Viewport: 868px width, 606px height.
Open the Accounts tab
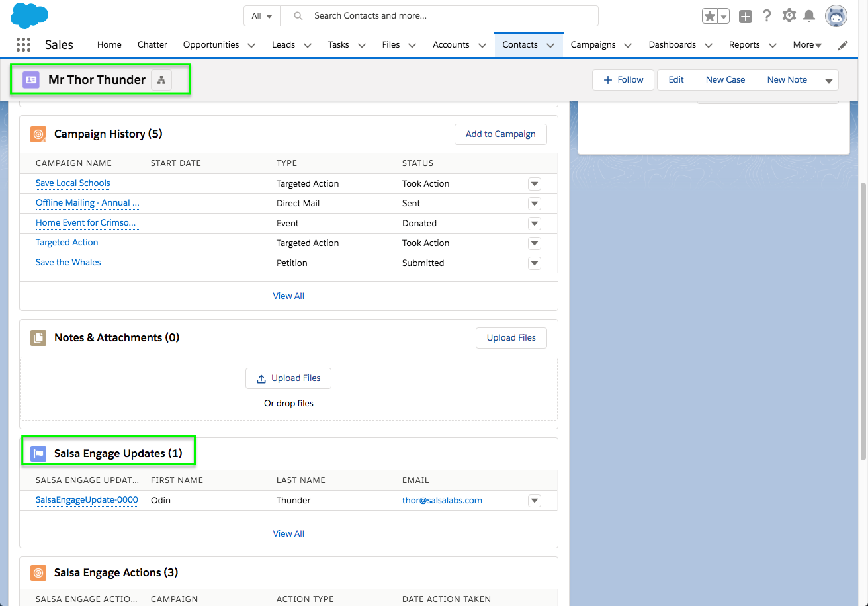[451, 45]
